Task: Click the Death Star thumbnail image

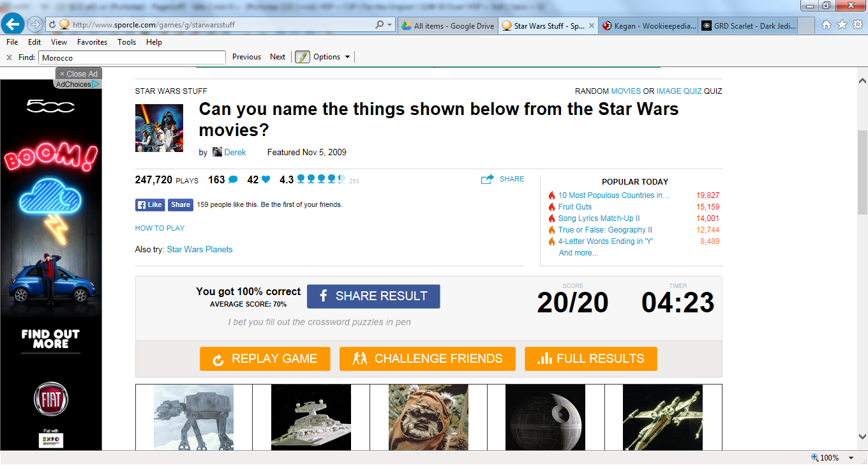Action: (546, 418)
